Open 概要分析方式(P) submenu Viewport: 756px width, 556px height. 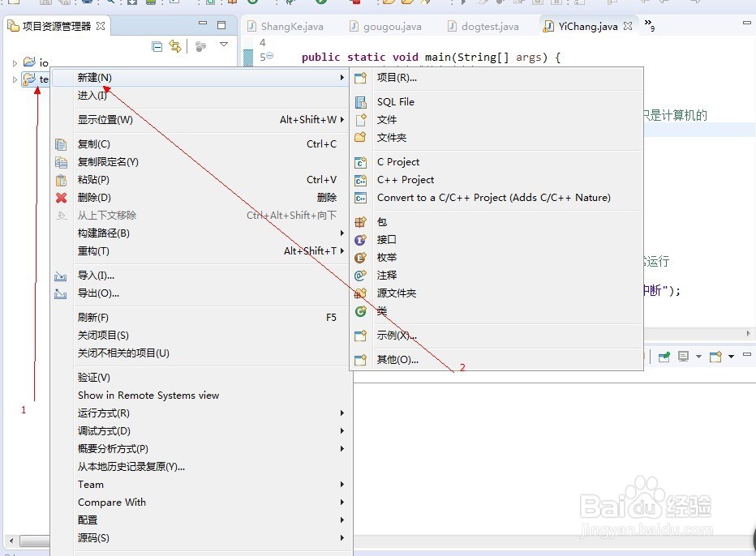pos(200,448)
